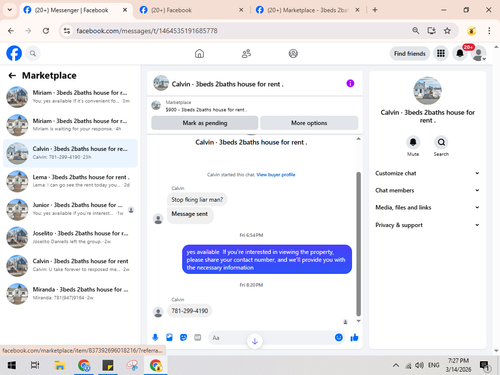The image size is (500, 375).
Task: Expand the Privacy & support section
Action: (x=427, y=225)
